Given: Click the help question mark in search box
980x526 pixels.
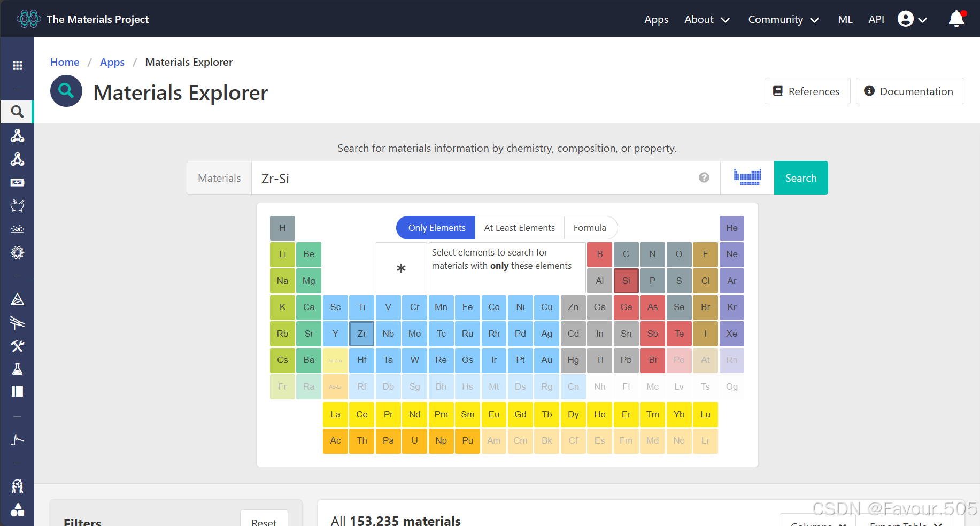Looking at the screenshot, I should point(704,177).
